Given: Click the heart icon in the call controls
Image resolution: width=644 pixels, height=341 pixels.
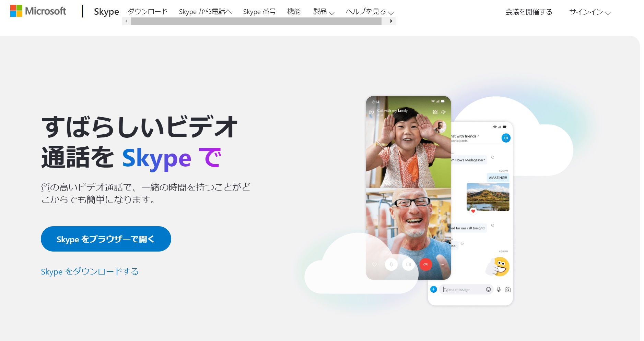Looking at the screenshot, I should coord(374,264).
